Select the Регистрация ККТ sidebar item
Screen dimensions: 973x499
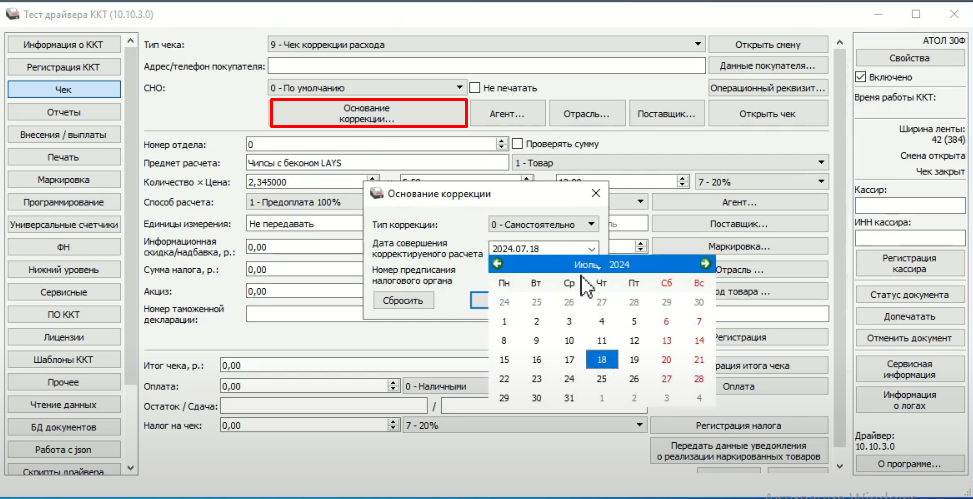63,67
